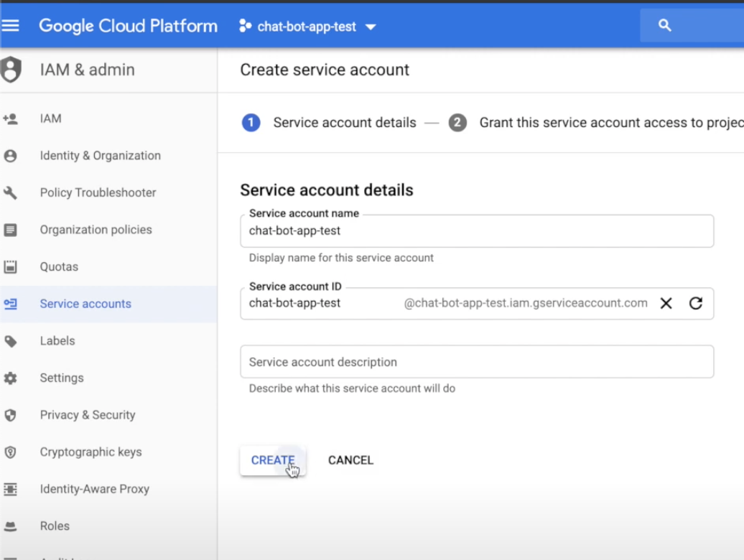Click the Organization policies list icon

click(x=11, y=230)
